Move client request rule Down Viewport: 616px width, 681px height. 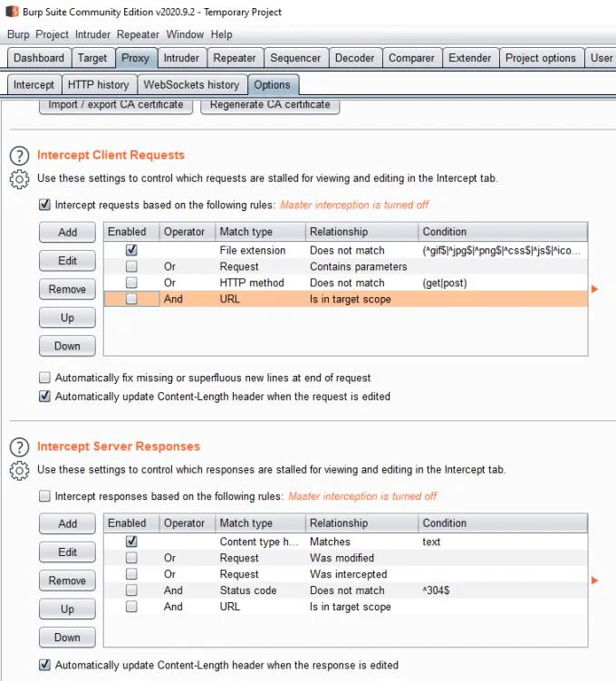[67, 346]
